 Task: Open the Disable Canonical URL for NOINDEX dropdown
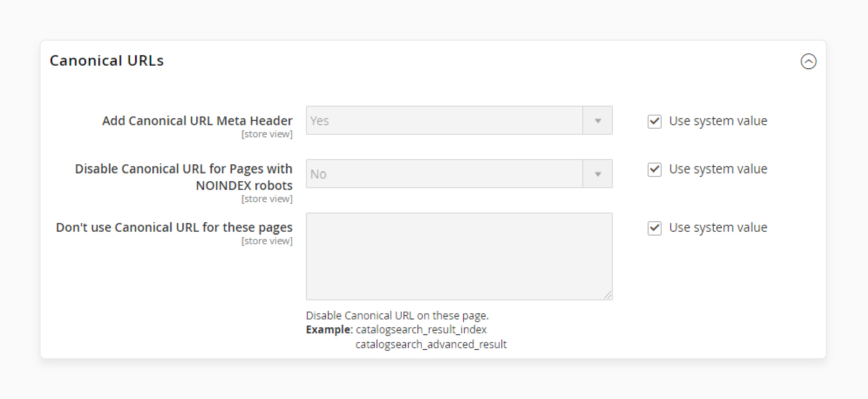point(459,174)
